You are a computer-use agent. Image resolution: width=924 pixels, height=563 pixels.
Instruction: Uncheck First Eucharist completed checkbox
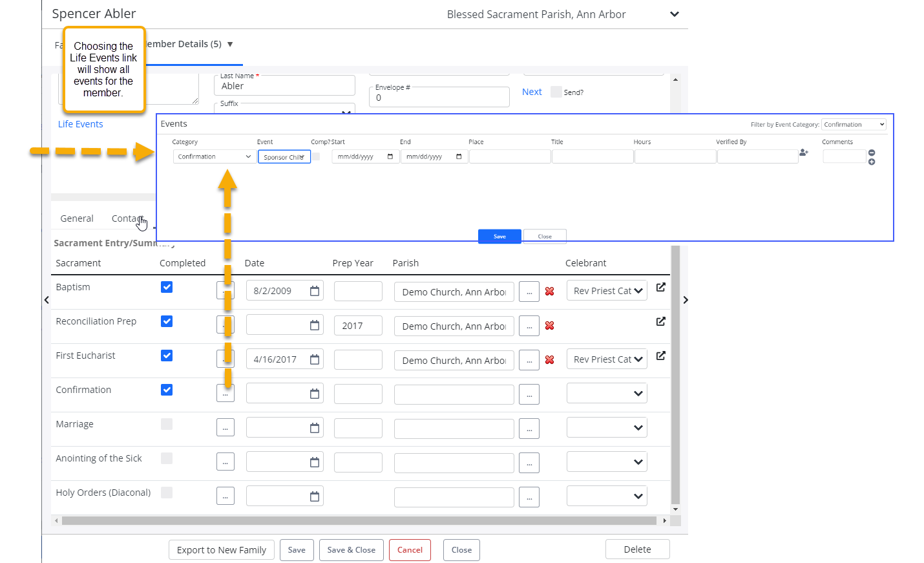coord(167,356)
